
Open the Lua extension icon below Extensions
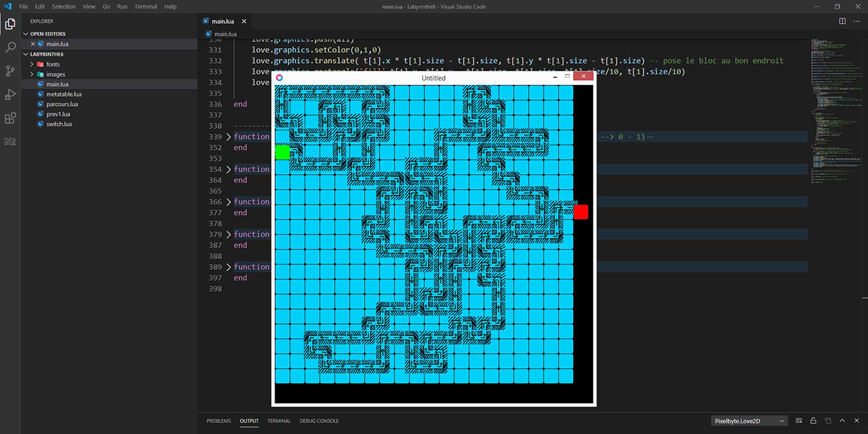pyautogui.click(x=10, y=141)
